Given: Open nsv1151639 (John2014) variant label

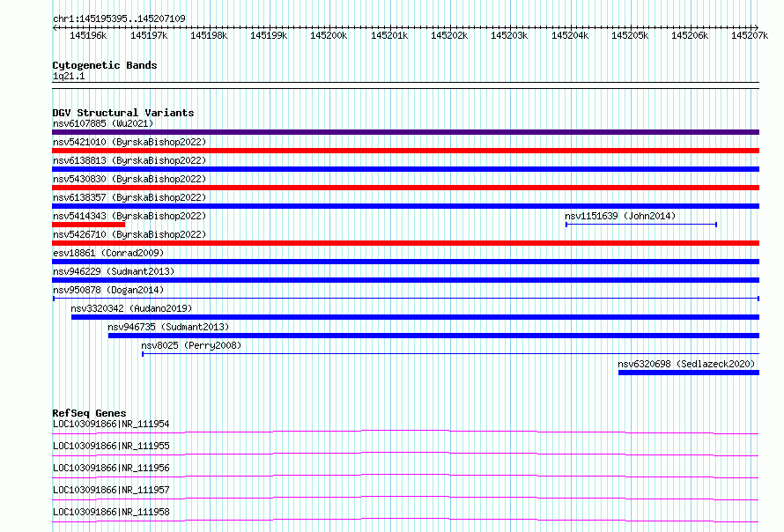Looking at the screenshot, I should [x=620, y=216].
